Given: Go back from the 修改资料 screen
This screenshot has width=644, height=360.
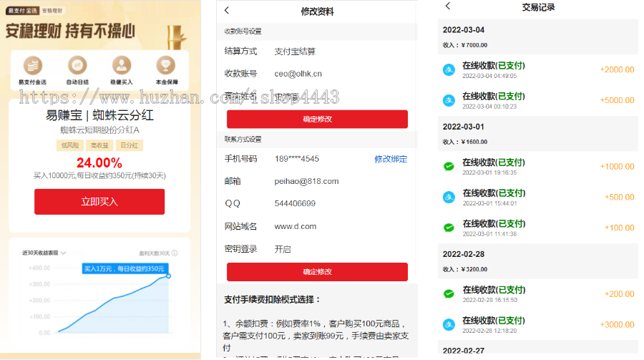Looking at the screenshot, I should pyautogui.click(x=227, y=10).
